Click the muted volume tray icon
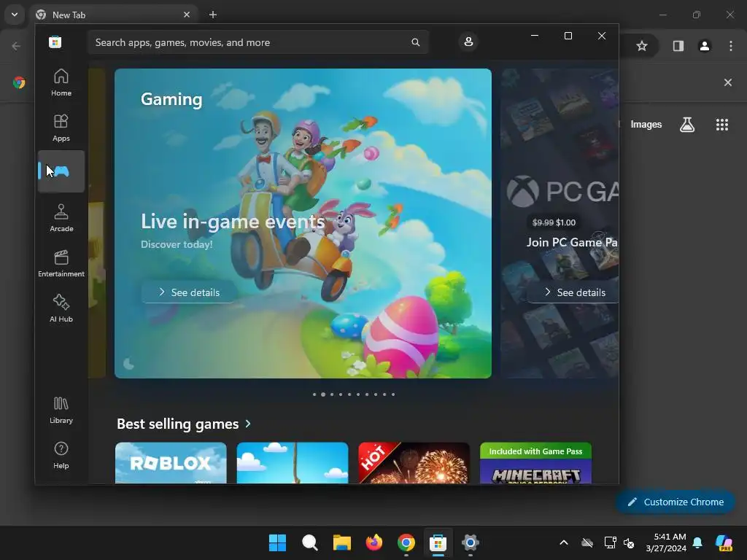 tap(630, 542)
